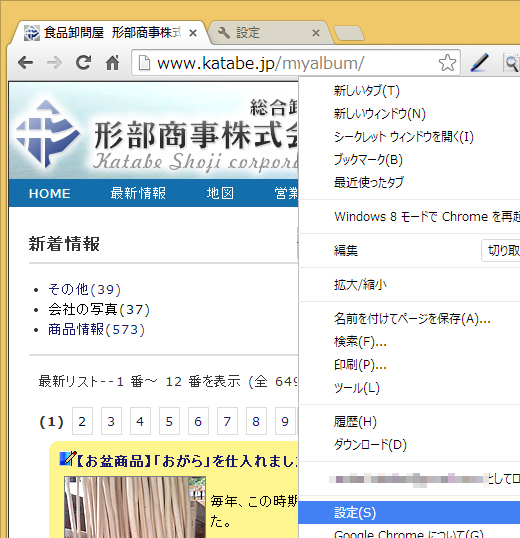Click the page icon in address bar

[144, 63]
